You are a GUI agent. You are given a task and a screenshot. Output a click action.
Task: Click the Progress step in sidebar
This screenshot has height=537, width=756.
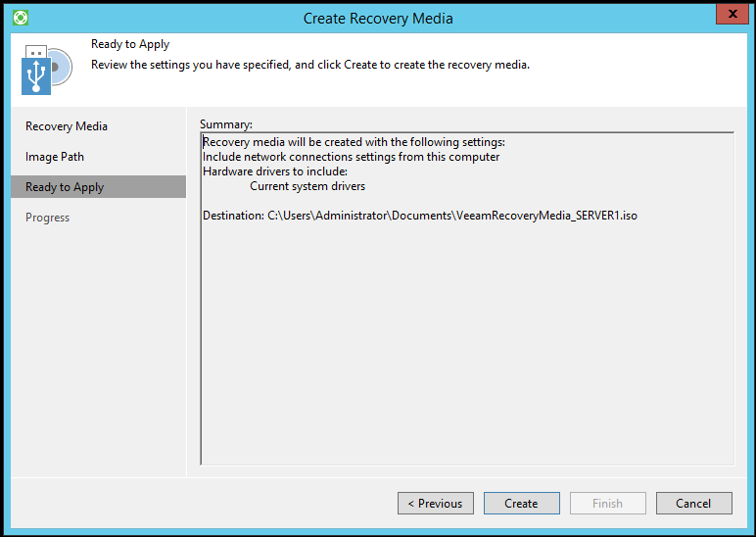(47, 218)
